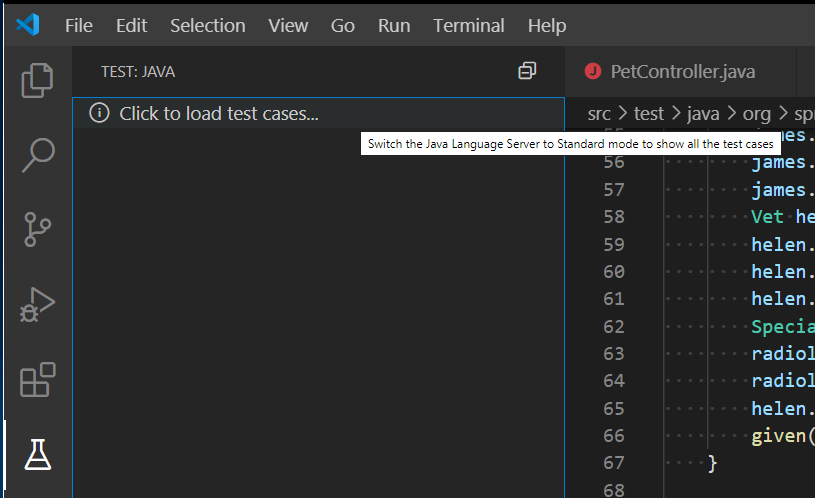Click line number 58 in gutter
This screenshot has height=498, width=815.
point(614,217)
